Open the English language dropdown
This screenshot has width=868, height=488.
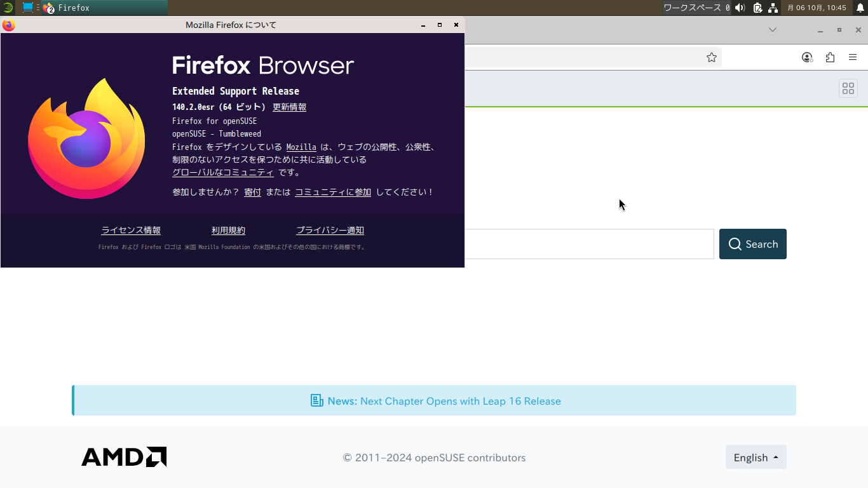(756, 457)
